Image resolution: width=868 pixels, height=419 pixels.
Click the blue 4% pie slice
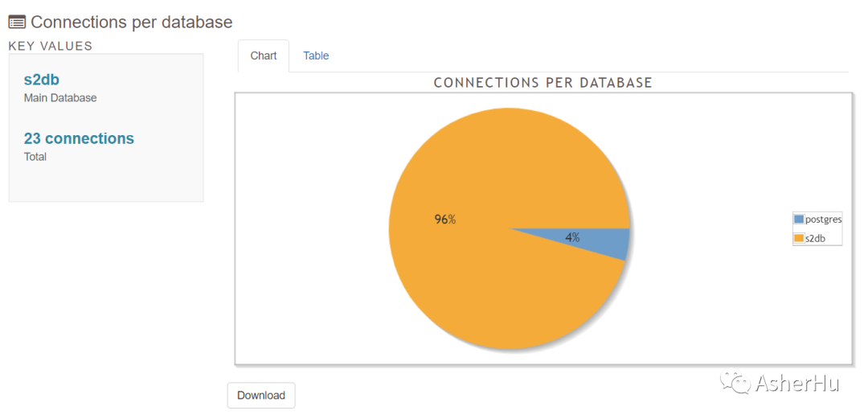[x=595, y=240]
